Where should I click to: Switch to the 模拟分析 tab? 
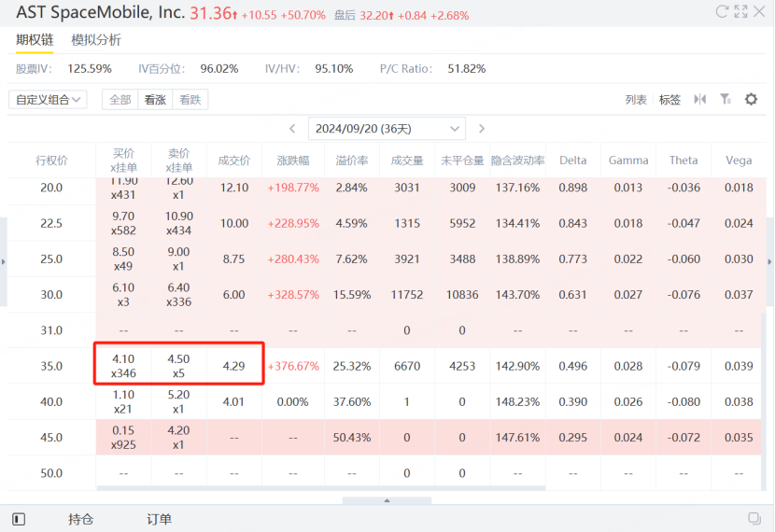pos(96,40)
